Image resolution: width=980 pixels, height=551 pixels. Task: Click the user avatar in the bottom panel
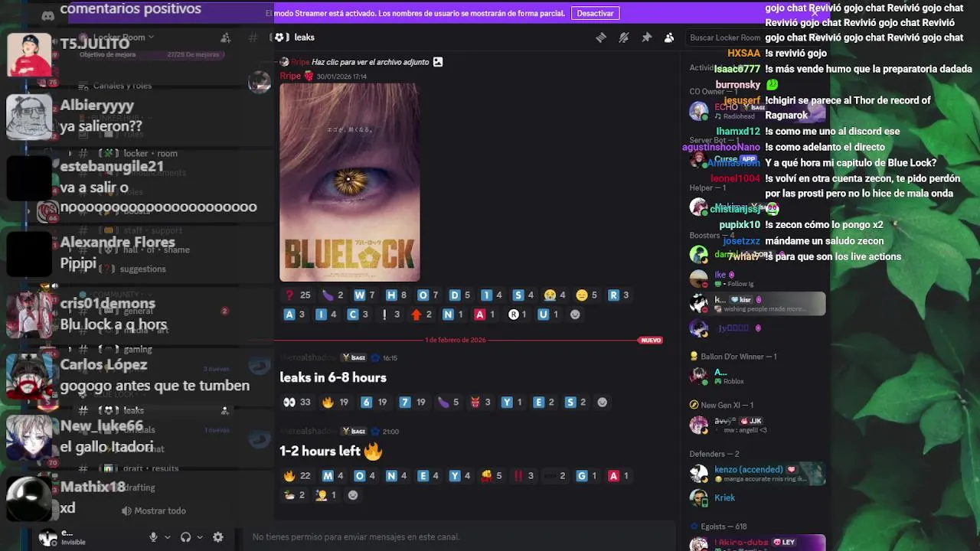coord(47,537)
